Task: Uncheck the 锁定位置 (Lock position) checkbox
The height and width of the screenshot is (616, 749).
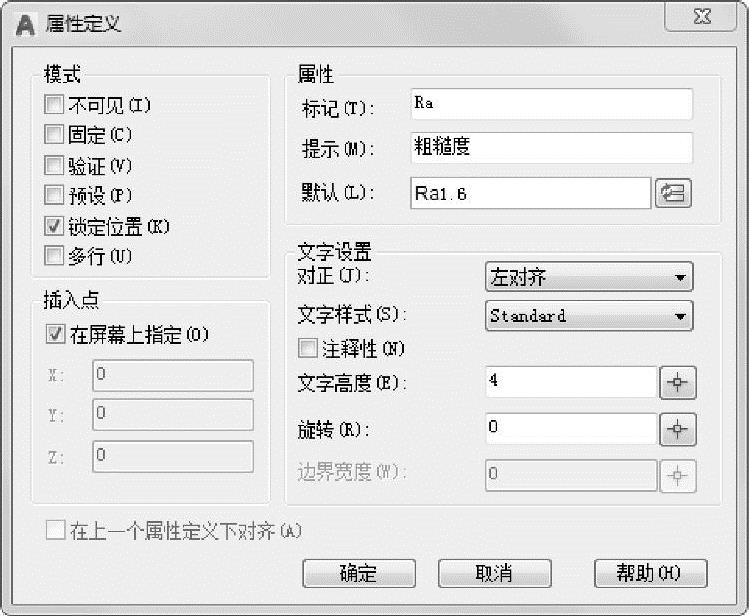Action: (54, 226)
